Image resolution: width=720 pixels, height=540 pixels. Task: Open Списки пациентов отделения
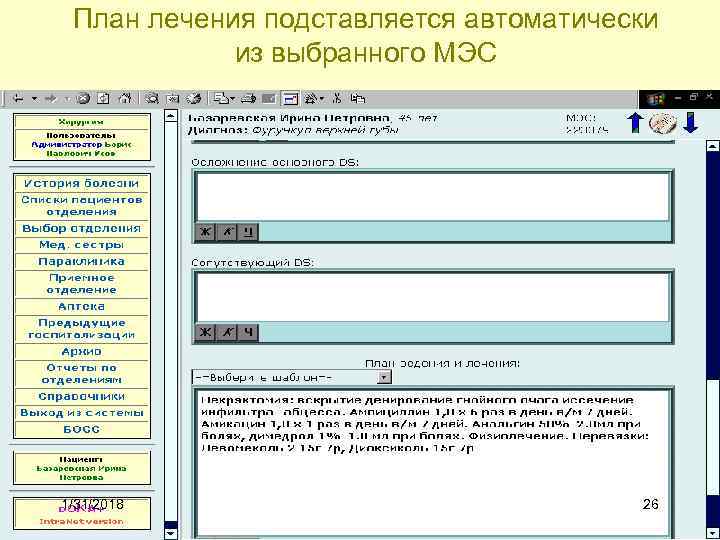coord(81,205)
